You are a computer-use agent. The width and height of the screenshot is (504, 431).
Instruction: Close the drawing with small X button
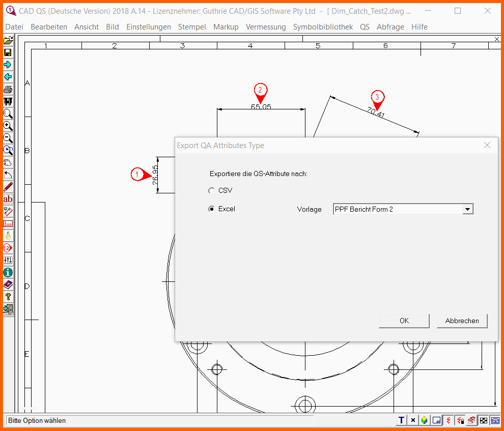[497, 39]
